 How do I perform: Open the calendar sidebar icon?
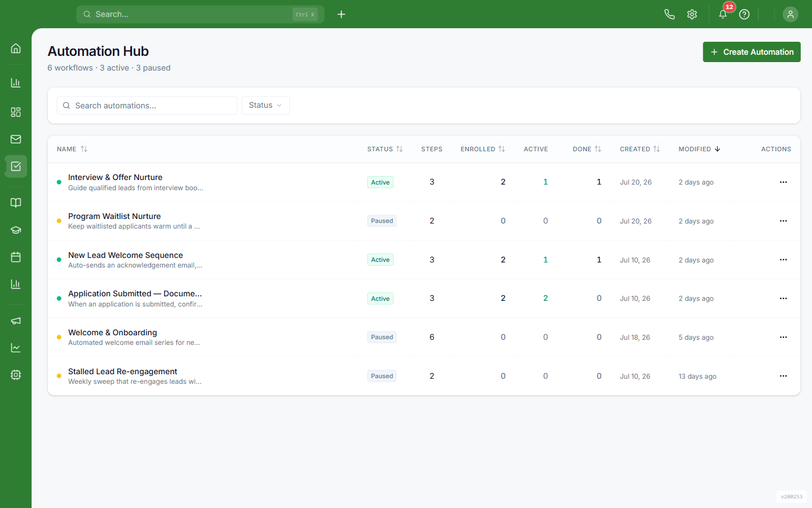[x=16, y=257]
